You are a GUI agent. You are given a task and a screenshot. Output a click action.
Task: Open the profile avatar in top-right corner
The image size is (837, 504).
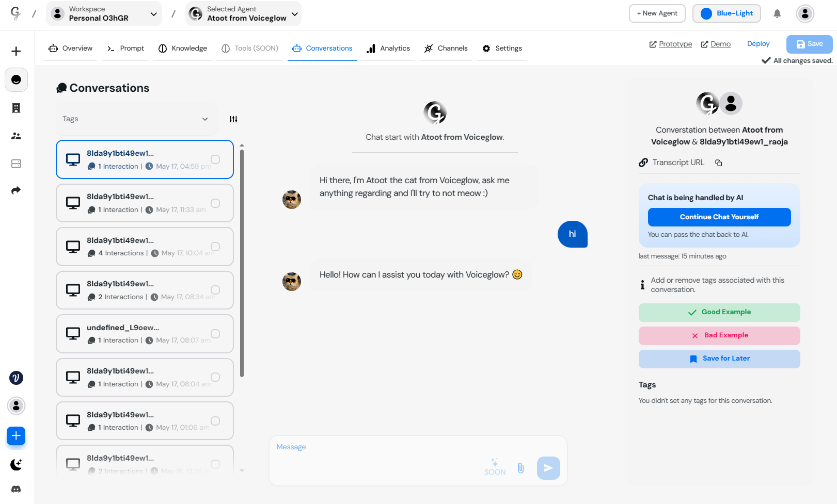point(805,13)
